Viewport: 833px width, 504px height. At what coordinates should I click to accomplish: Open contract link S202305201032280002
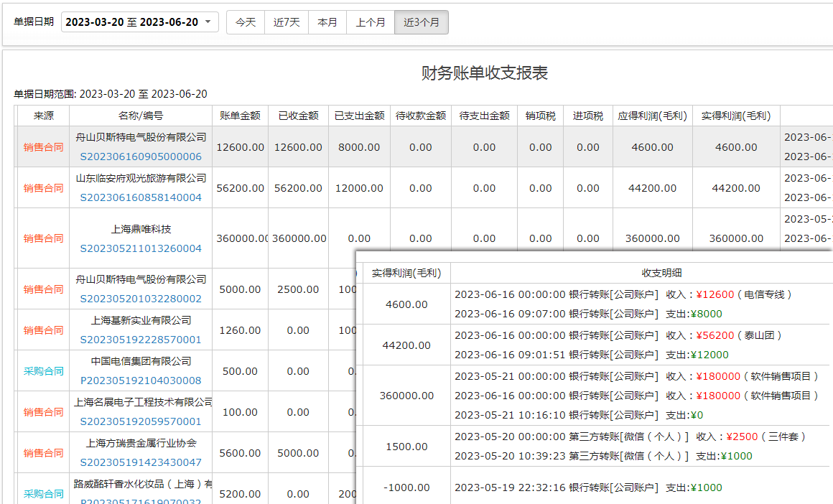point(141,299)
